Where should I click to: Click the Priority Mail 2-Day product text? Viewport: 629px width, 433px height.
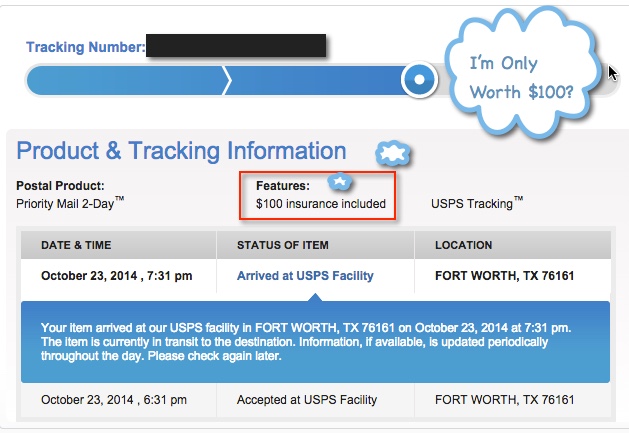[x=70, y=203]
